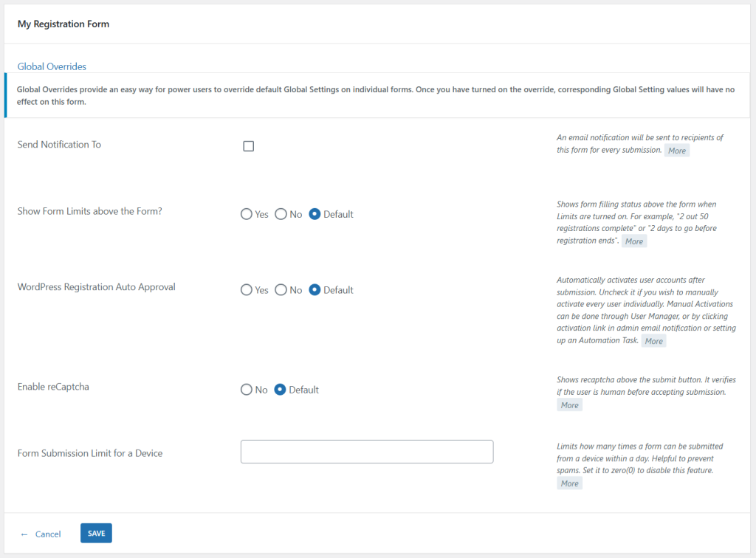Click More in the reCaptcha help text
The height and width of the screenshot is (558, 756).
tap(569, 404)
